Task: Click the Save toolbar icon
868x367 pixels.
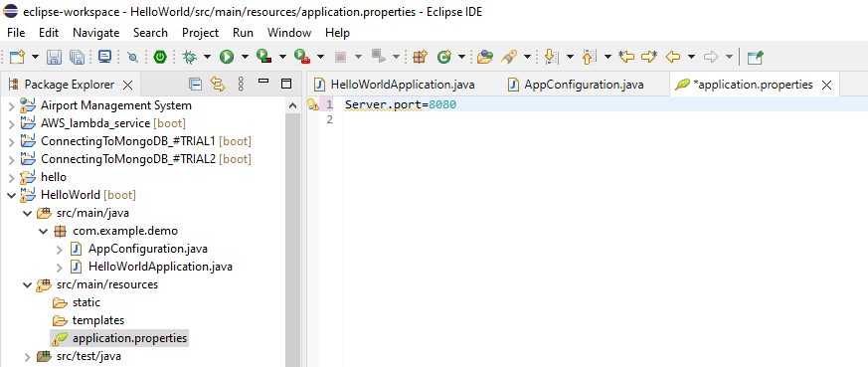Action: point(54,57)
